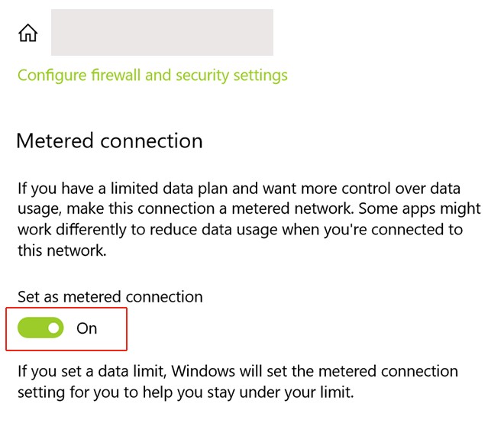Click the line starting "usage, make this connection"

pos(249,208)
